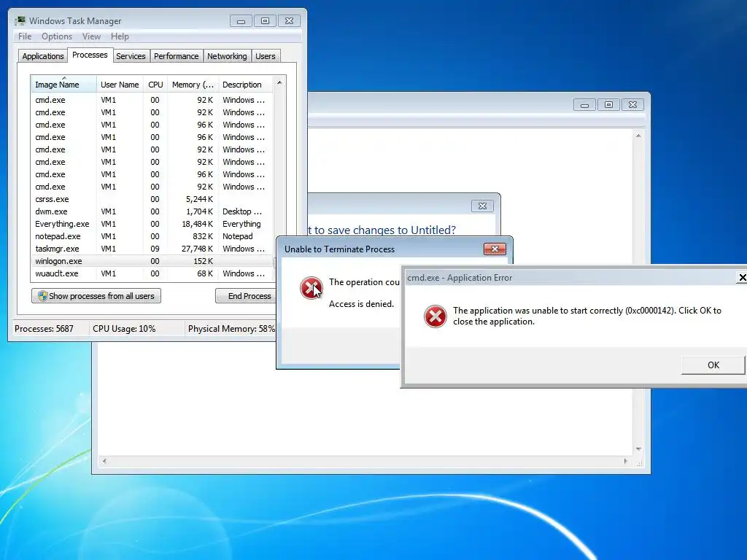Click the process list scroll up arrow
747x560 pixels.
click(279, 83)
